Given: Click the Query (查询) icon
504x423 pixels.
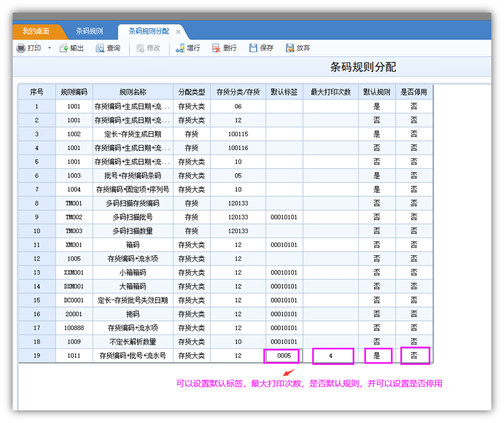Looking at the screenshot, I should point(100,48).
